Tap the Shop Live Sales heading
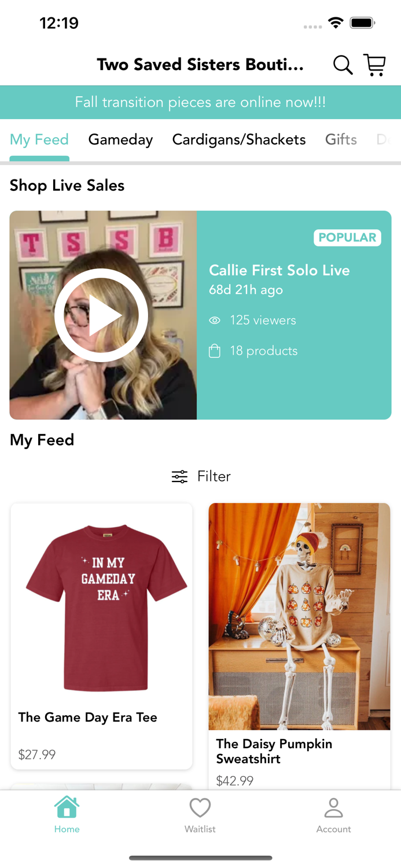This screenshot has height=868, width=401. 67,185
